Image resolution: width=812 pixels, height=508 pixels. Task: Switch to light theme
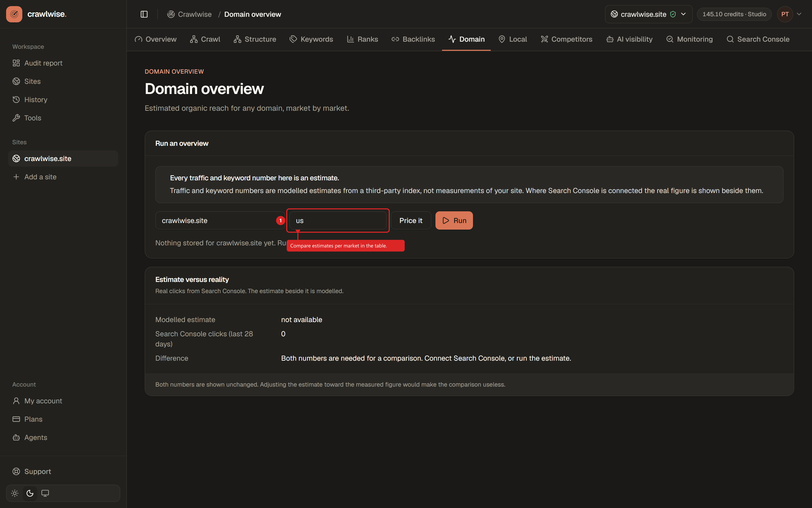point(15,493)
